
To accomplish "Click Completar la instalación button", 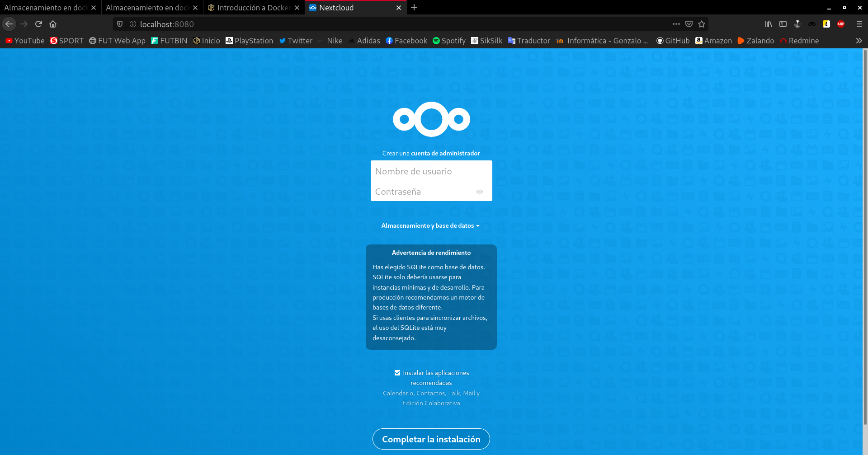I will pos(431,439).
